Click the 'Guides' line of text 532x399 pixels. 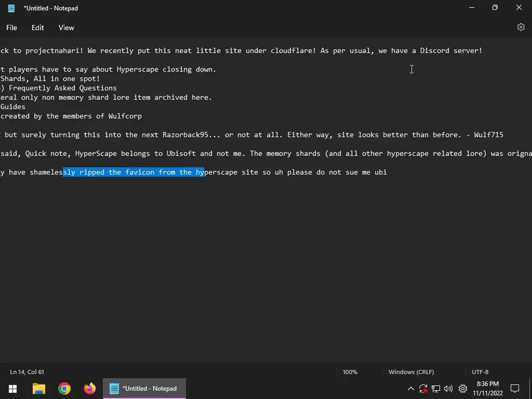(13, 107)
